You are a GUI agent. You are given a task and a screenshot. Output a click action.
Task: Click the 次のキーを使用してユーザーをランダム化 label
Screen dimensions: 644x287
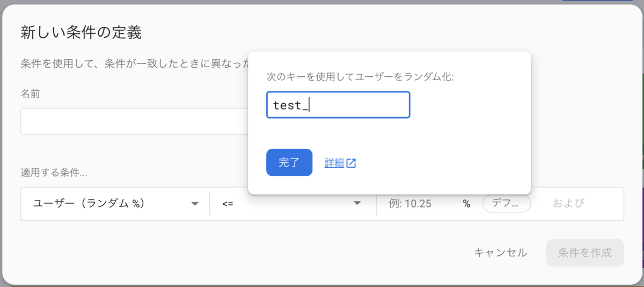360,77
